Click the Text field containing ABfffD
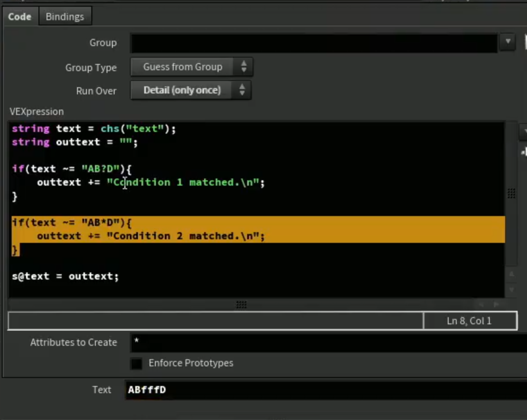 326,390
